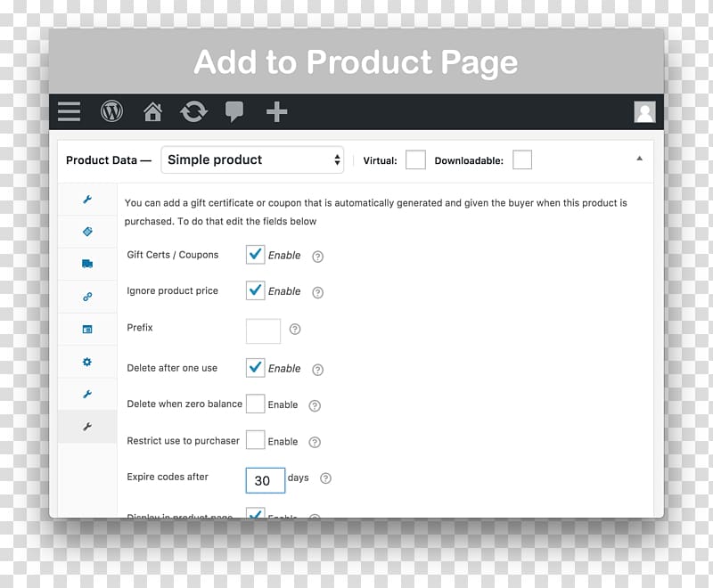Click the Prefix input field
Screen dimensions: 713x588
coord(263,331)
